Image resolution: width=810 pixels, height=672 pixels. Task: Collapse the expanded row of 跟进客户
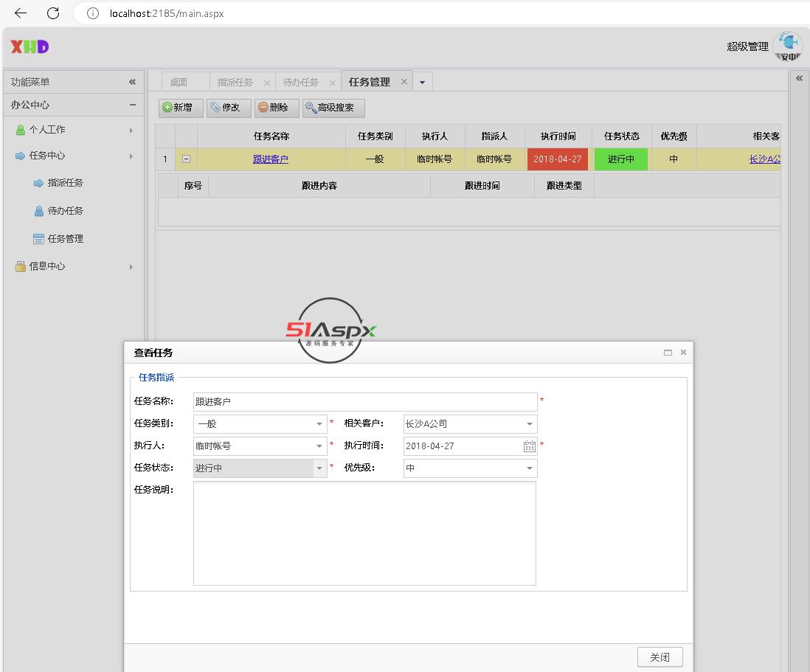pyautogui.click(x=186, y=159)
